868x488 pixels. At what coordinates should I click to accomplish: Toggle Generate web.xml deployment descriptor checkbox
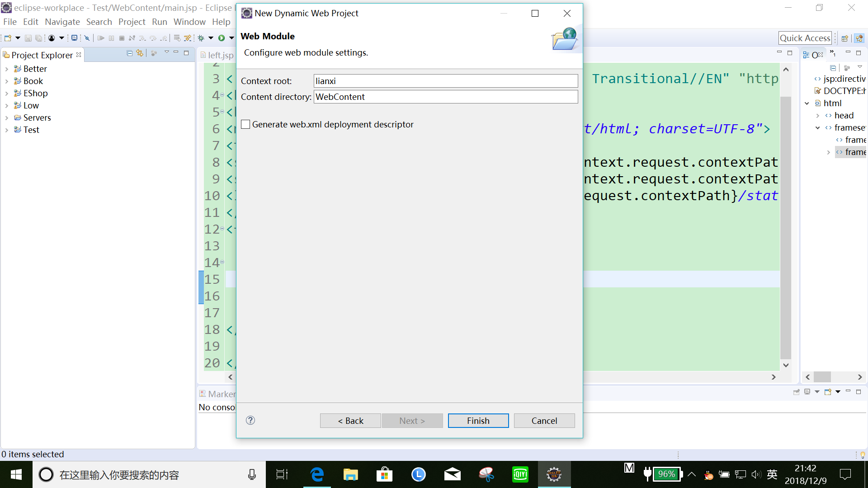(245, 124)
